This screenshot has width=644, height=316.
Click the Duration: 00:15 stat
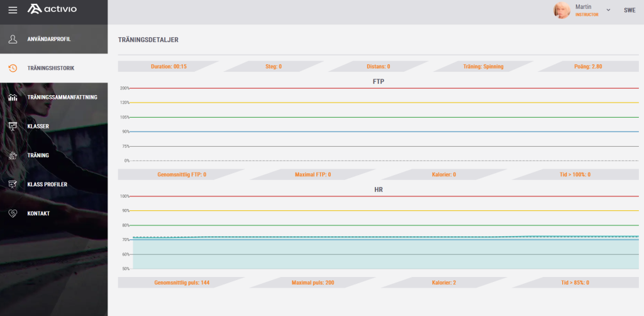pos(168,66)
